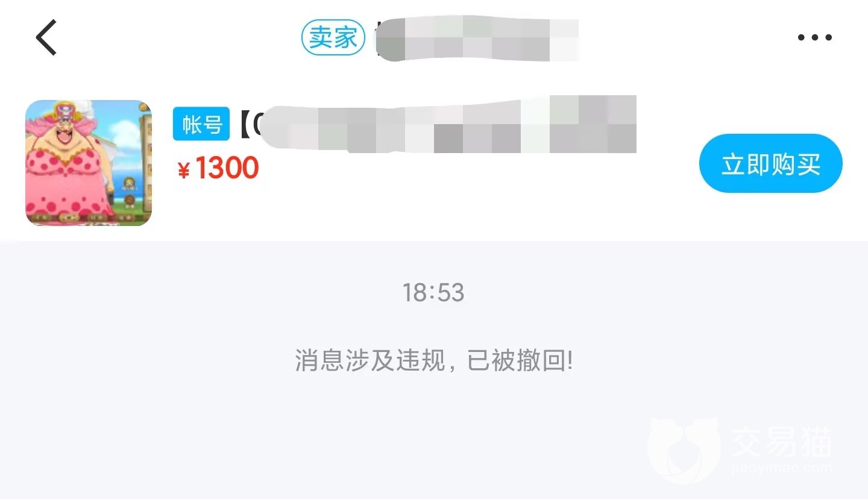868x499 pixels.
Task: Open the pink character game account thumbnail
Action: point(89,163)
